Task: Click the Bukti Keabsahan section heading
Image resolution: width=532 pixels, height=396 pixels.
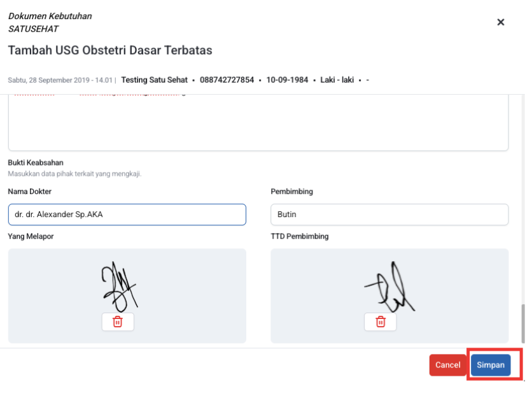Action: [36, 163]
